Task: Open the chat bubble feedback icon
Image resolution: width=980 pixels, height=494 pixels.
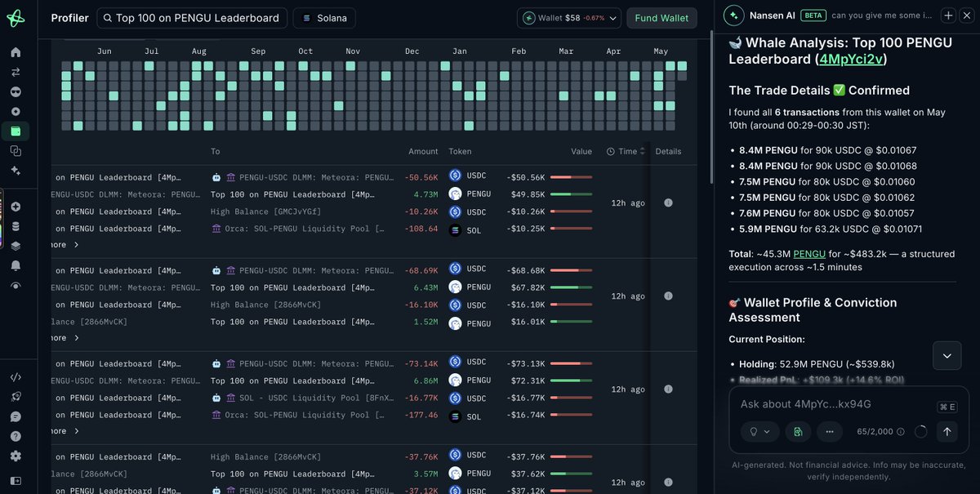Action: coord(16,416)
